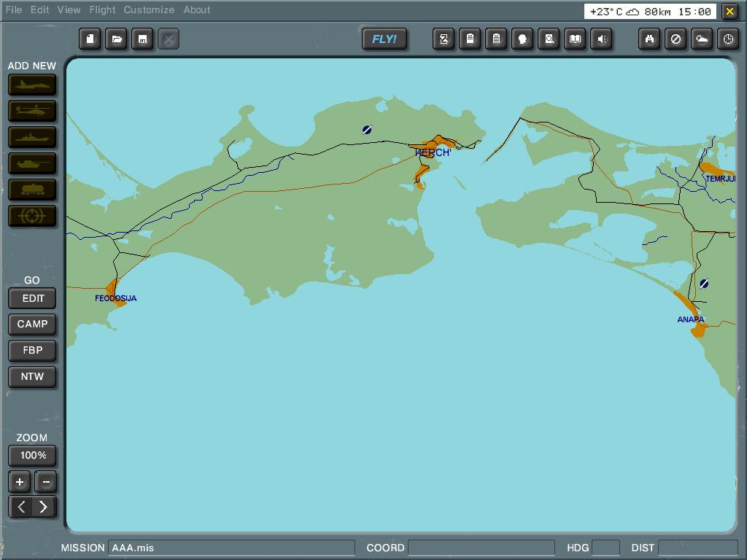Viewport: 747px width, 560px height.
Task: Click the circle-slash exclusion icon
Action: [x=676, y=39]
